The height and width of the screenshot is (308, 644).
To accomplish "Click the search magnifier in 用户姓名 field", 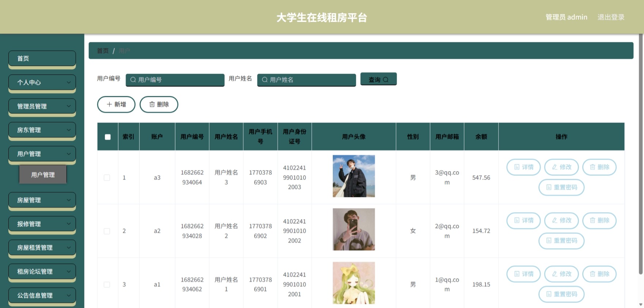I will pos(264,80).
